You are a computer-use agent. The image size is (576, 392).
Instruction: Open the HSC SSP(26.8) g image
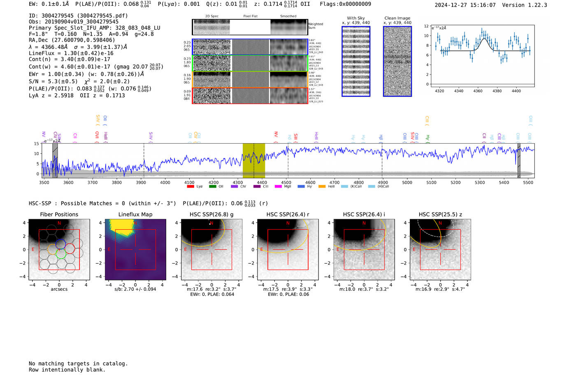tap(212, 250)
